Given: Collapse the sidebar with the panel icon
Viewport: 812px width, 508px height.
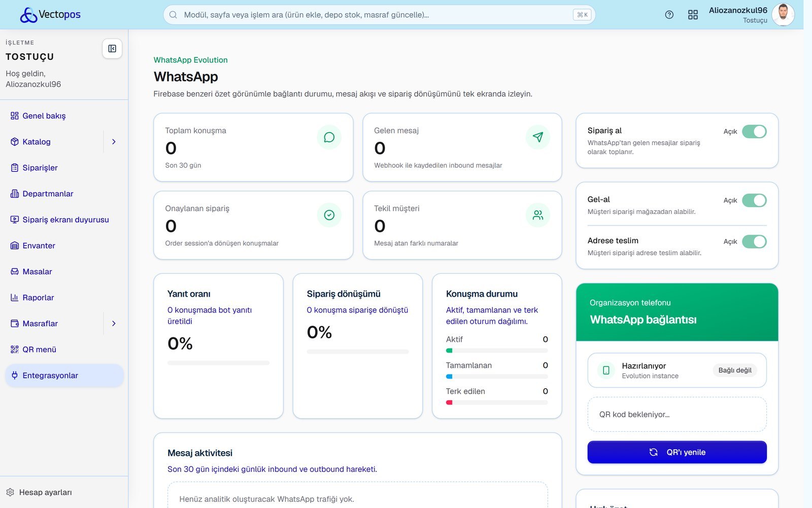Looking at the screenshot, I should click(112, 49).
